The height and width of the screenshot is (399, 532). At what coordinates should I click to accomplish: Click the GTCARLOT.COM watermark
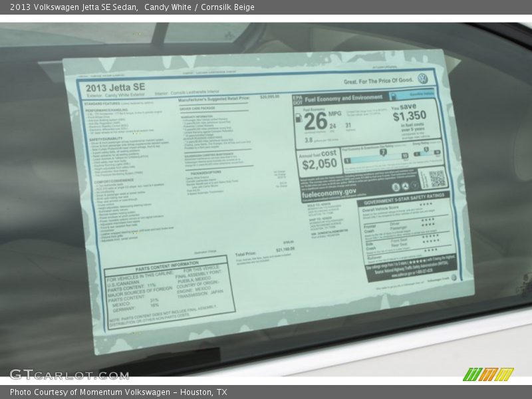[69, 374]
